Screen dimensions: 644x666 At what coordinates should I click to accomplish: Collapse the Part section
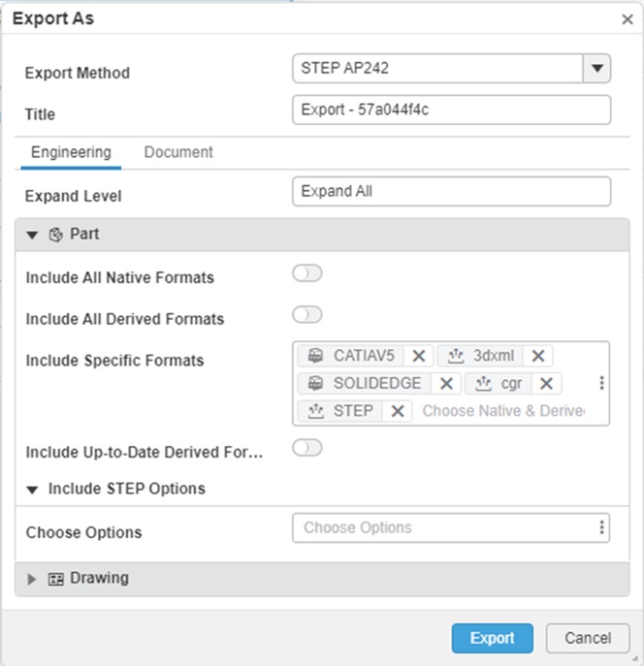[33, 235]
